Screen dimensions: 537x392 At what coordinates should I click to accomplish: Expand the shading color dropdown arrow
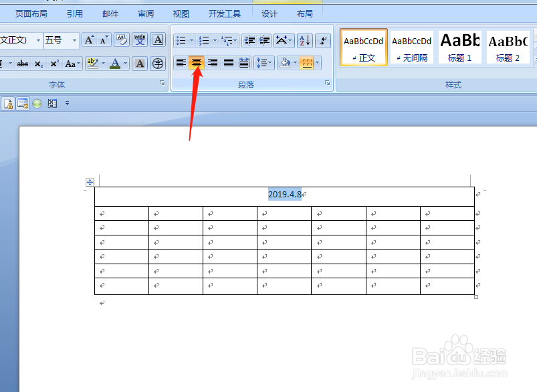coord(295,63)
